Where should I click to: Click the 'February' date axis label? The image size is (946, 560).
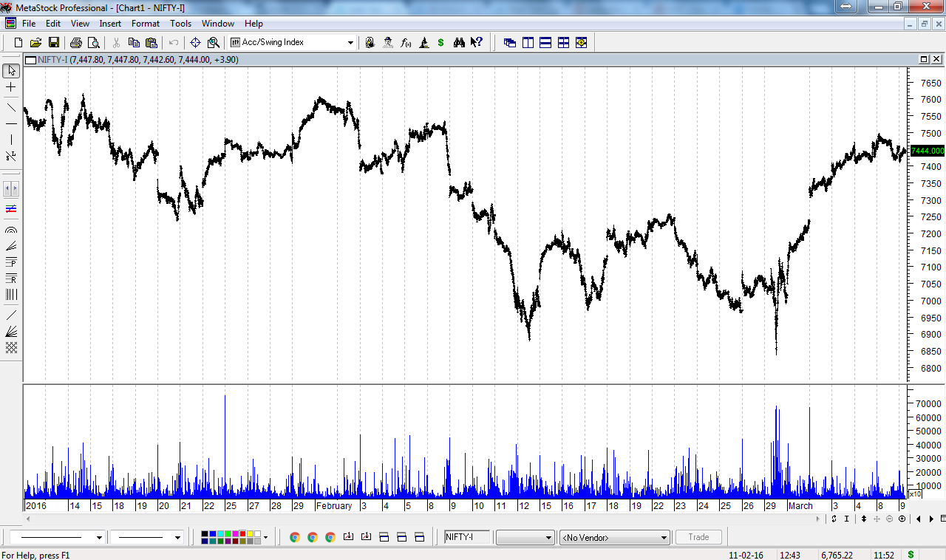pyautogui.click(x=334, y=506)
